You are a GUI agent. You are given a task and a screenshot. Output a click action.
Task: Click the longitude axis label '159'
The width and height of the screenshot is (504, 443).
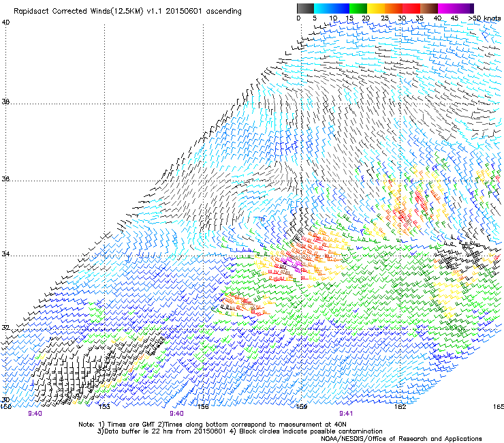[301, 407]
